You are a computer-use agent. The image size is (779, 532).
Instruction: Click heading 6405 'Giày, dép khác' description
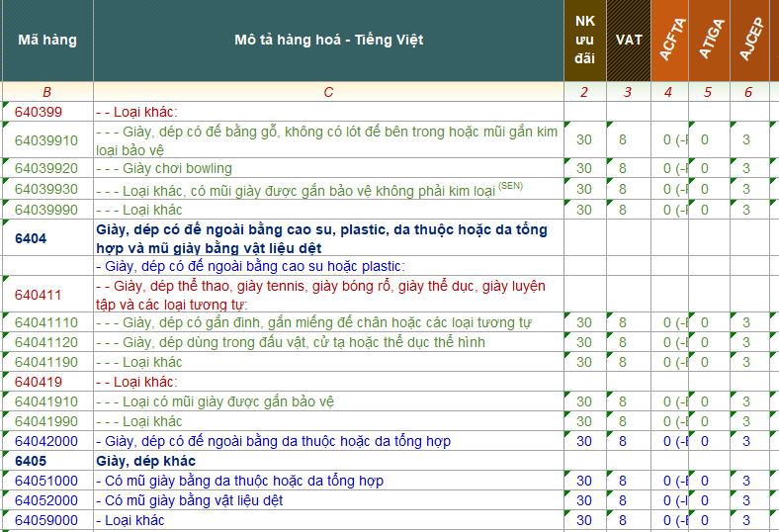pos(146,462)
